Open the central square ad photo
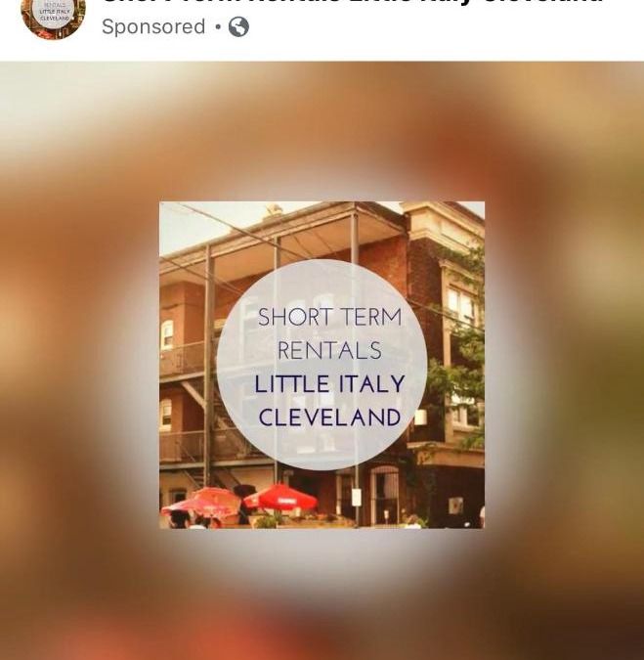Viewport: 644px width, 660px height. [322, 365]
